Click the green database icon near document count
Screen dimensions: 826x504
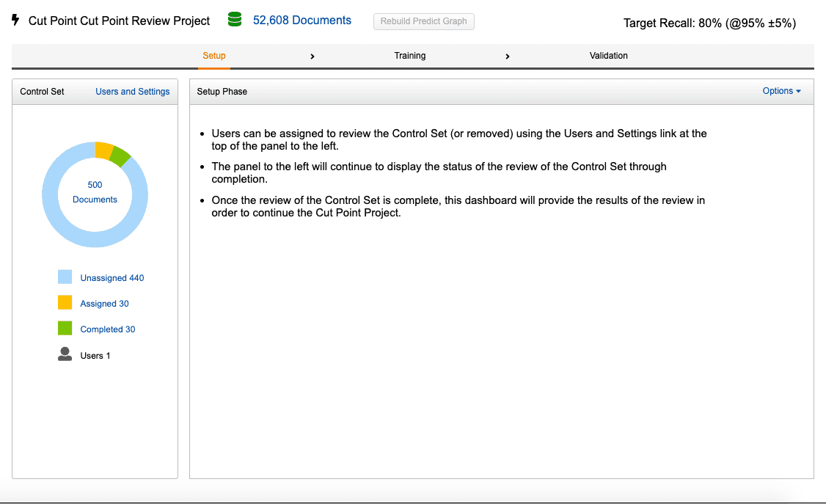[234, 20]
